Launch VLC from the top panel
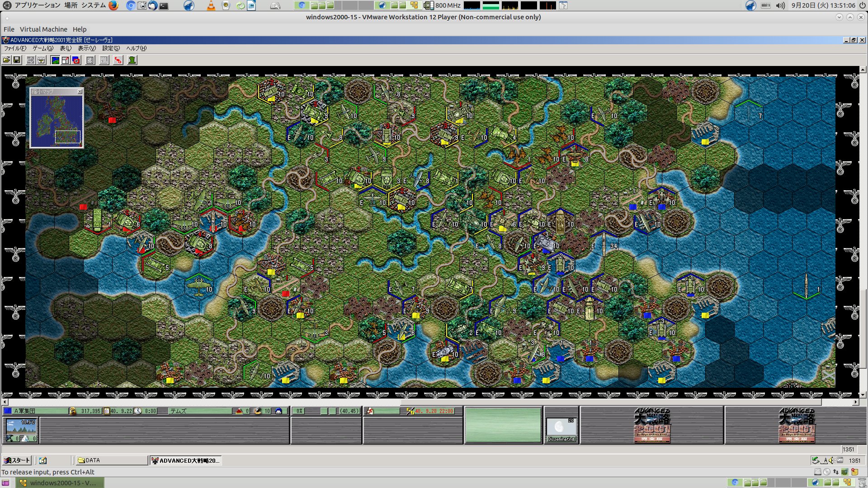Image resolution: width=868 pixels, height=488 pixels. point(211,5)
